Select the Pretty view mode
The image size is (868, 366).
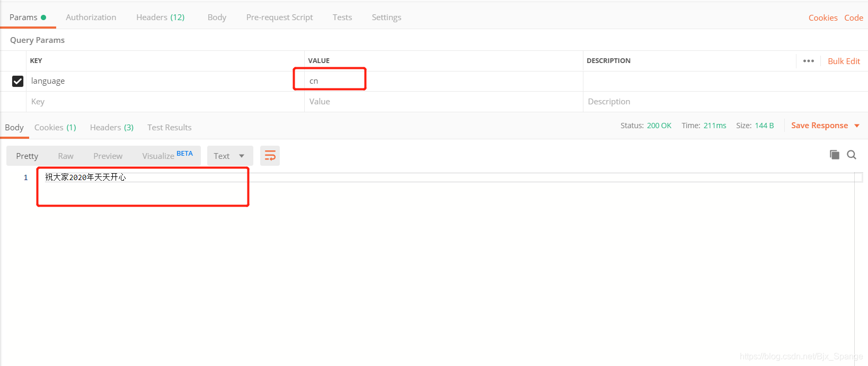pyautogui.click(x=27, y=156)
